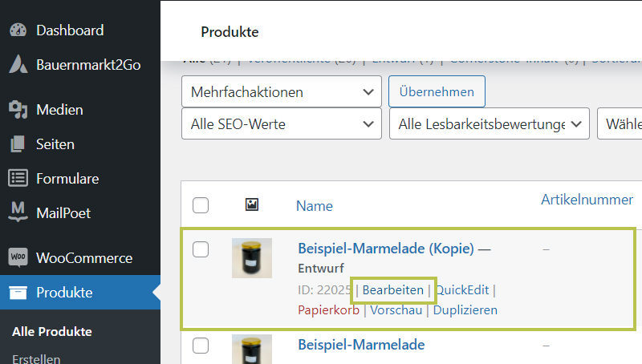Check the Beispiel-Marmelade (Kopie) row checkbox
This screenshot has width=642, height=364.
(201, 249)
